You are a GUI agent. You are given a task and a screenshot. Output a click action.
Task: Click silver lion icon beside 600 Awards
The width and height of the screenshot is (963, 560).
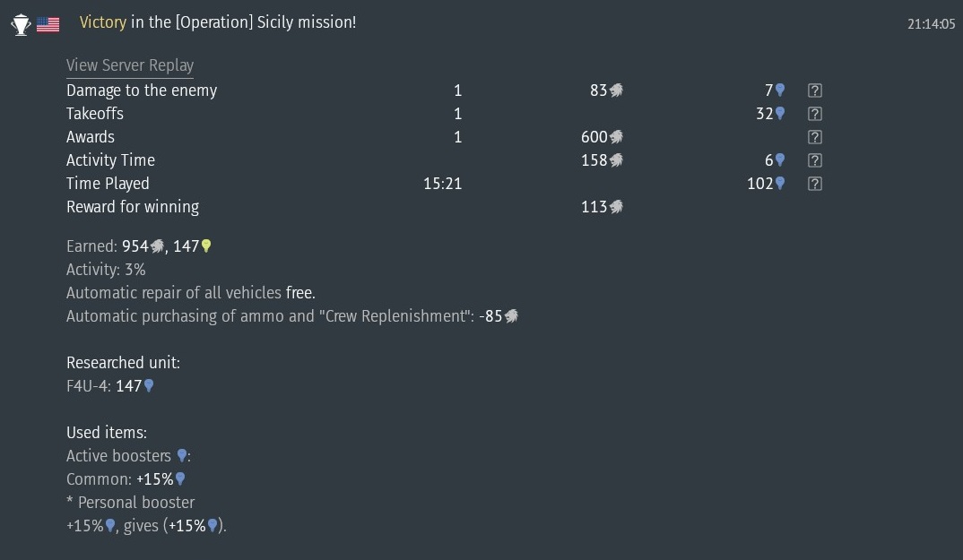click(616, 137)
